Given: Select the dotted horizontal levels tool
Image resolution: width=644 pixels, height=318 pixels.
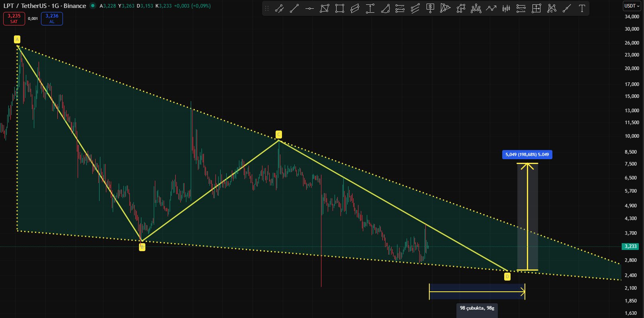Looking at the screenshot, I should pos(521,8).
